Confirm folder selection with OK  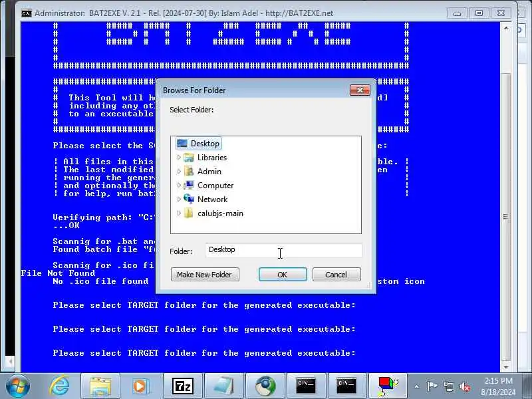283,275
